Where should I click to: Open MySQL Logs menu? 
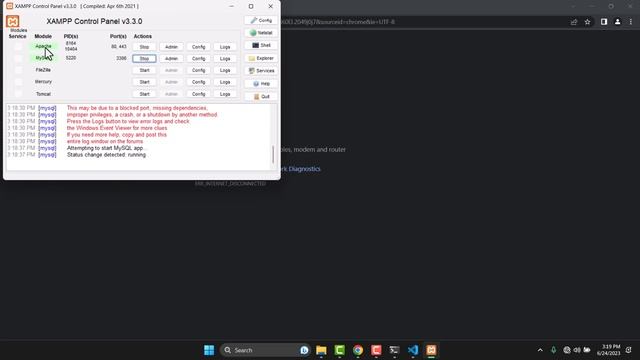[225, 58]
